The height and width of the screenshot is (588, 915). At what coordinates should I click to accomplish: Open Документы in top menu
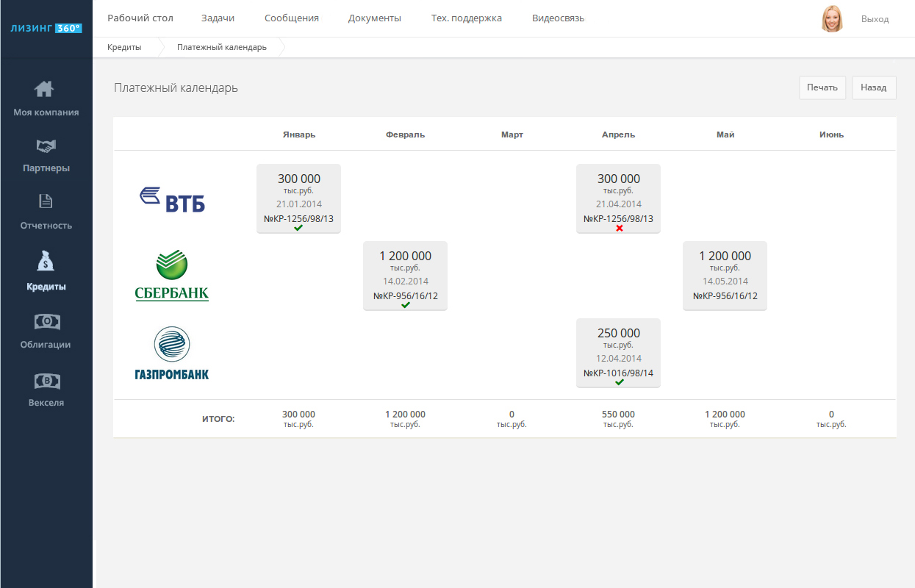375,18
